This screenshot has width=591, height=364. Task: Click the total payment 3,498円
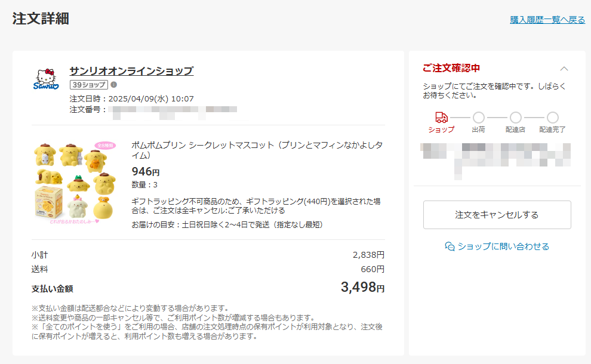click(362, 288)
